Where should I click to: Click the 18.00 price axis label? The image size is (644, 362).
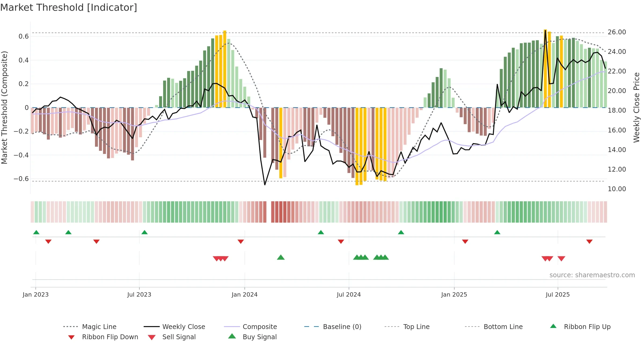[x=617, y=110]
